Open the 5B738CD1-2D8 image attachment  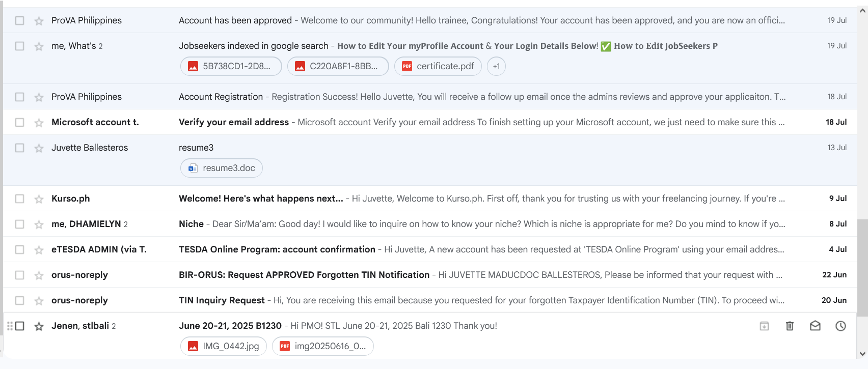coord(231,66)
